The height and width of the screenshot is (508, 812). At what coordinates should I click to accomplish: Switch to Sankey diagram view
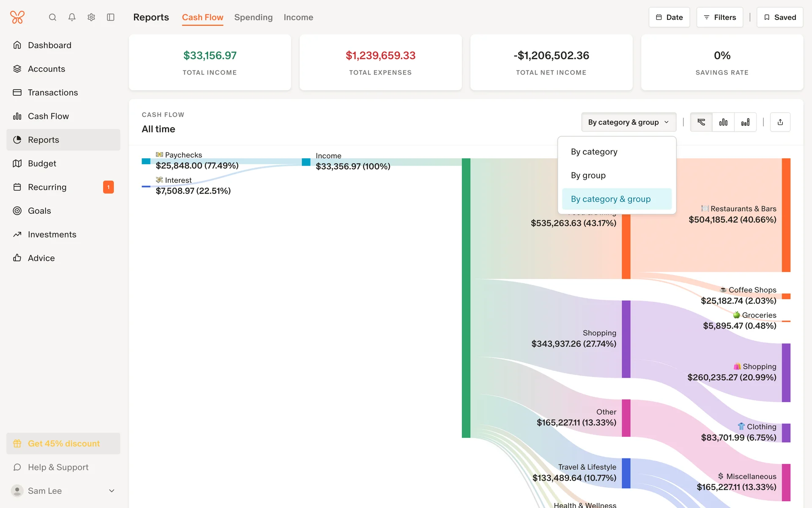[x=701, y=122]
